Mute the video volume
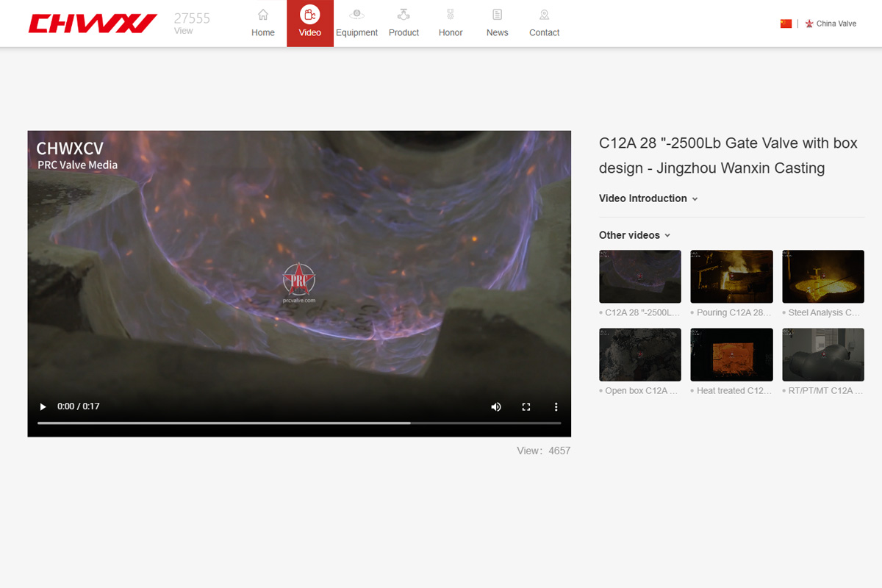The width and height of the screenshot is (882, 588). (496, 406)
